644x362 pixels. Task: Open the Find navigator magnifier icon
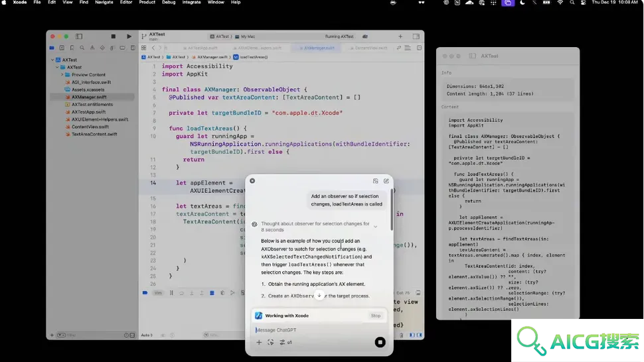point(82,48)
